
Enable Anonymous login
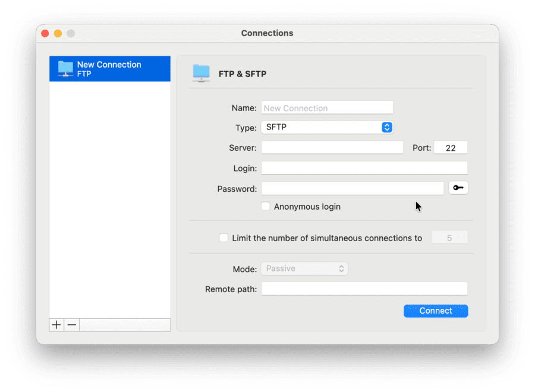(x=265, y=206)
